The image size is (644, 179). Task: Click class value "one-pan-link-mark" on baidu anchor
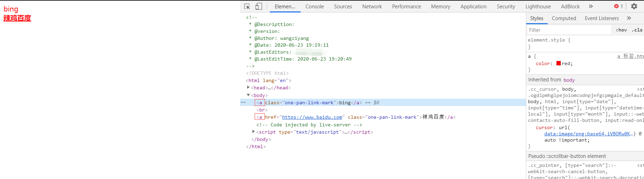point(392,117)
